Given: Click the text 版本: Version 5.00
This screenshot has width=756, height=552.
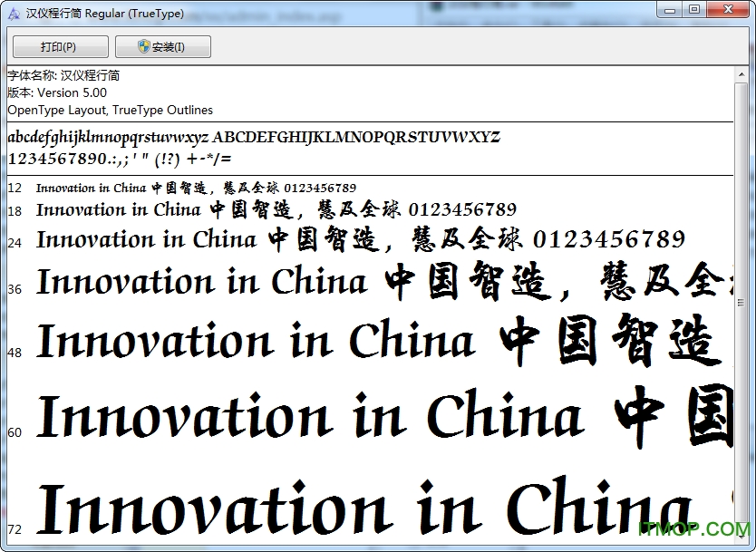Looking at the screenshot, I should click(x=57, y=92).
